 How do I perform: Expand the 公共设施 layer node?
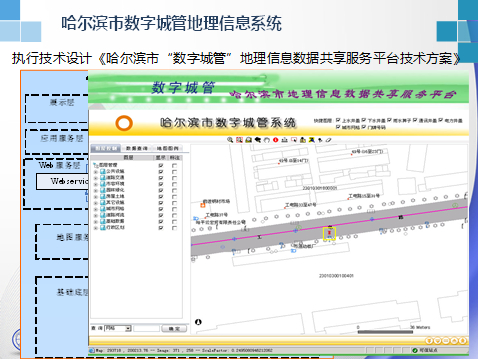pyautogui.click(x=96, y=172)
